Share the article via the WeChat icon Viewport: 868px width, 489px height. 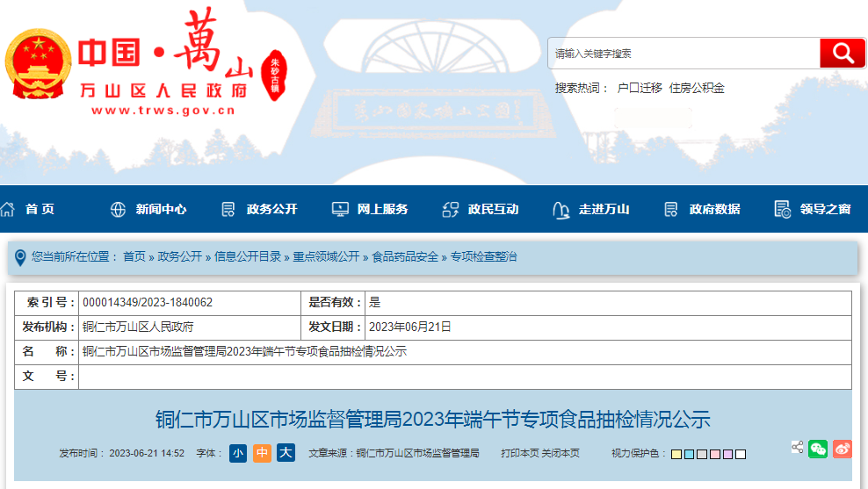pos(818,449)
